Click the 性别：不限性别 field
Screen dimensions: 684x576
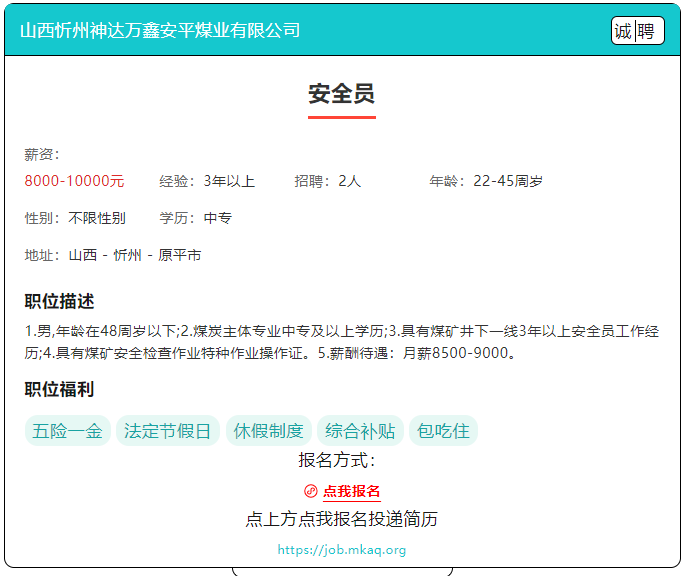click(x=75, y=218)
